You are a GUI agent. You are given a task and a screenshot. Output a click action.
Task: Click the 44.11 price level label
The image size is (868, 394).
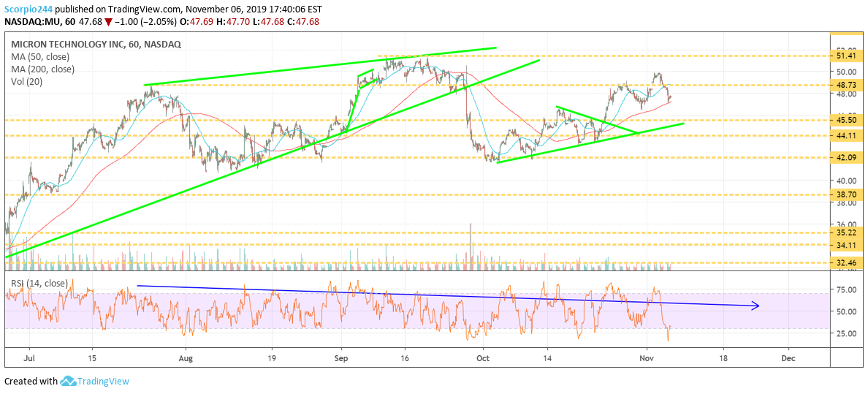(845, 135)
